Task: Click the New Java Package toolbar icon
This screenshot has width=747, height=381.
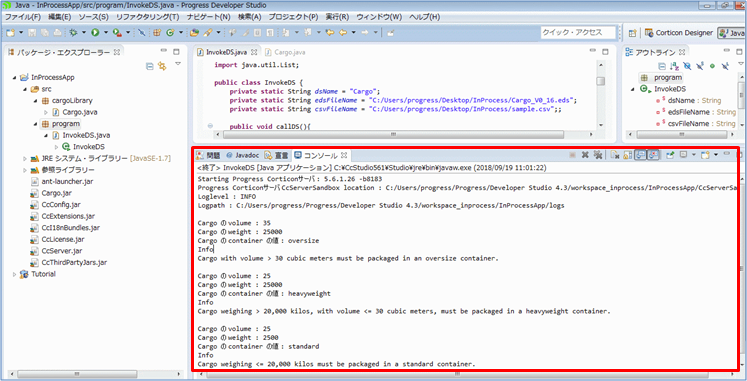Action: point(157,32)
